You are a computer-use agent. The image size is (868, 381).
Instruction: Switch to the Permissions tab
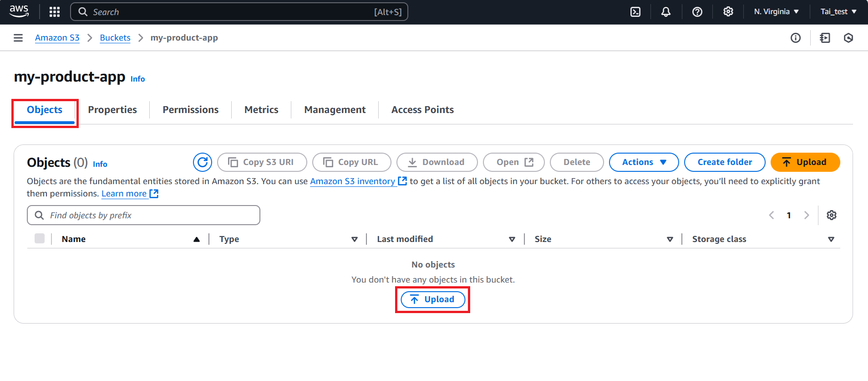click(x=191, y=110)
